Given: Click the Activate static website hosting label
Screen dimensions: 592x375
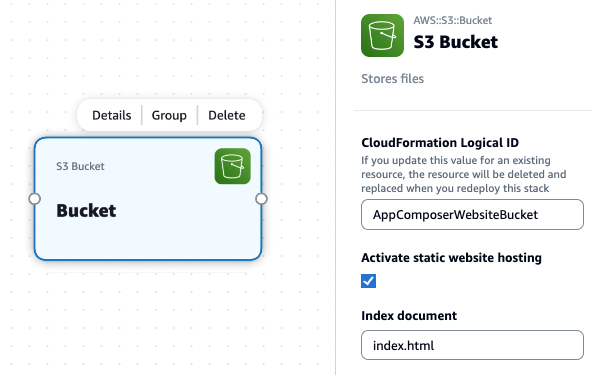Looking at the screenshot, I should pos(451,258).
